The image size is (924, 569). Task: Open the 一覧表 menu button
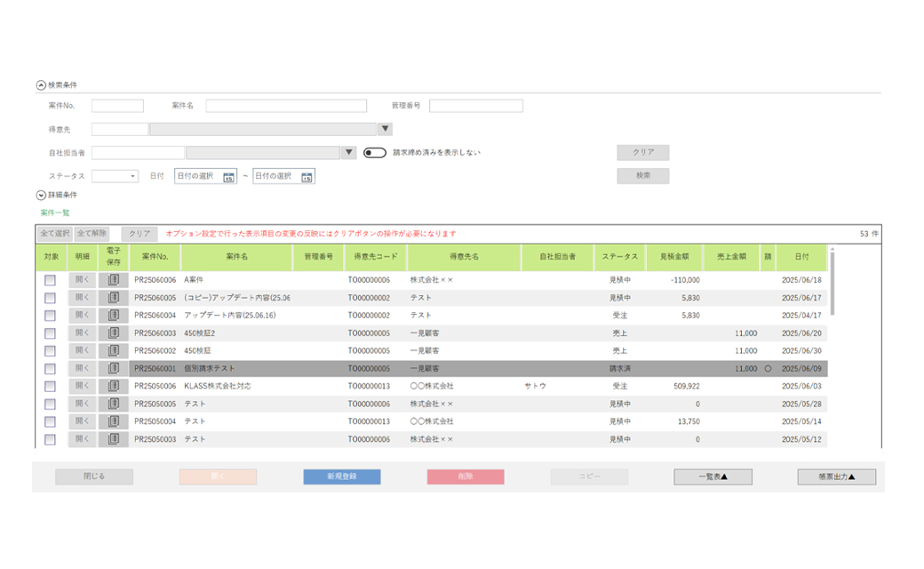(713, 477)
